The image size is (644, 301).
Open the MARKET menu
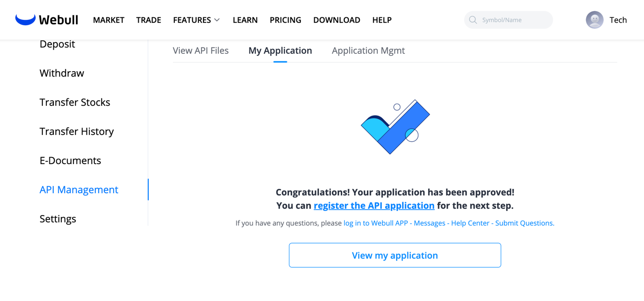point(109,20)
